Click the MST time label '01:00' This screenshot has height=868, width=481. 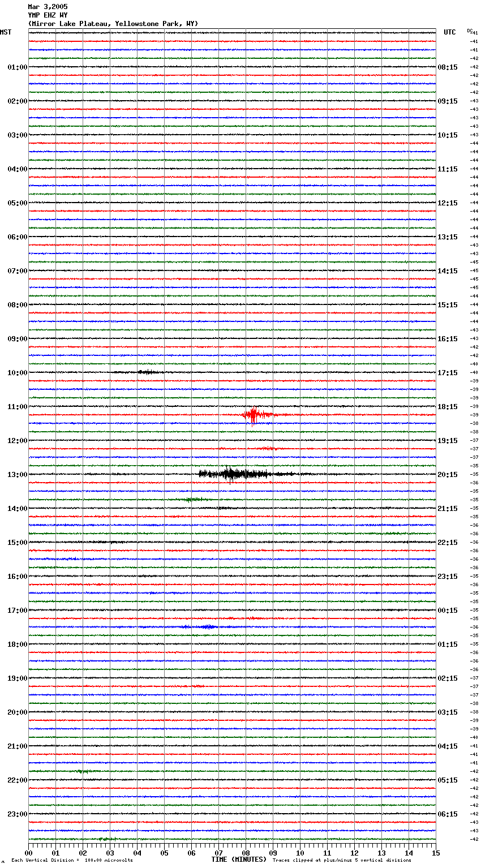(x=17, y=67)
